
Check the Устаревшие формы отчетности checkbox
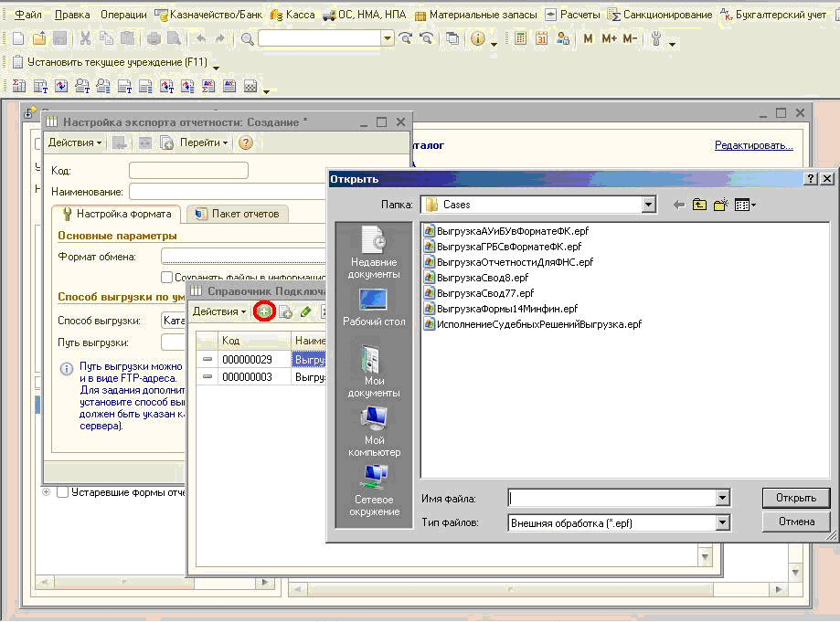pyautogui.click(x=63, y=492)
